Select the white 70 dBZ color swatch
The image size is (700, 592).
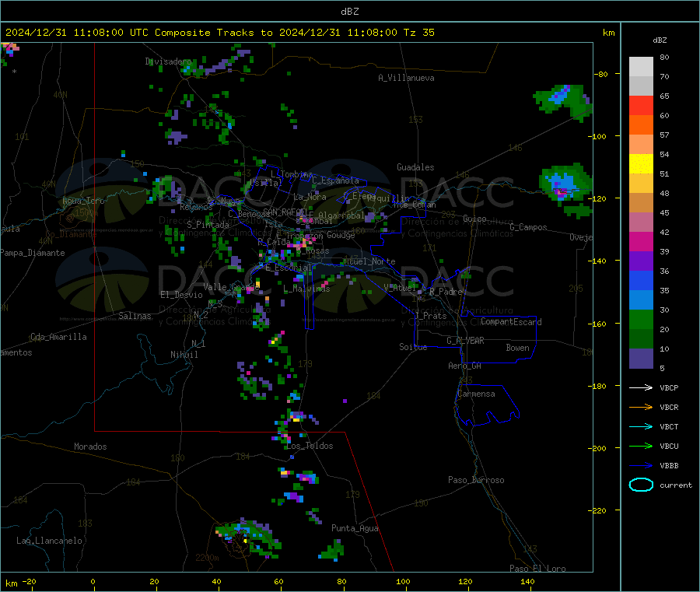[x=641, y=67]
